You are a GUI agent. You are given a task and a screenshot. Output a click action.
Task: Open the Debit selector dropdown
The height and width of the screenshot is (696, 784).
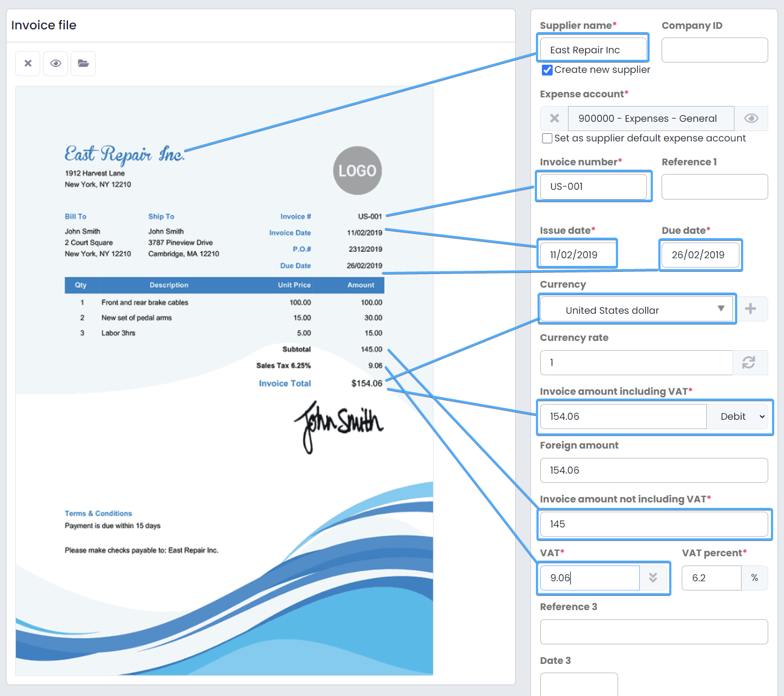pyautogui.click(x=738, y=417)
